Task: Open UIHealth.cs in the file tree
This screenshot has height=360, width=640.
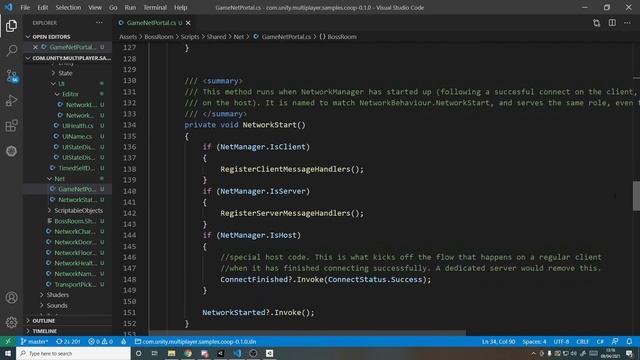Action: coord(78,126)
